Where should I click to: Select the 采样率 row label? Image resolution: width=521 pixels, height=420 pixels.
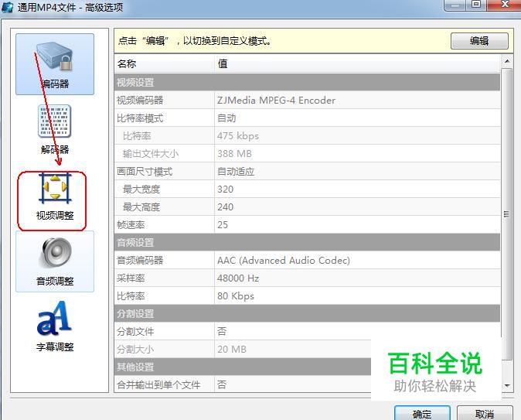pyautogui.click(x=131, y=278)
